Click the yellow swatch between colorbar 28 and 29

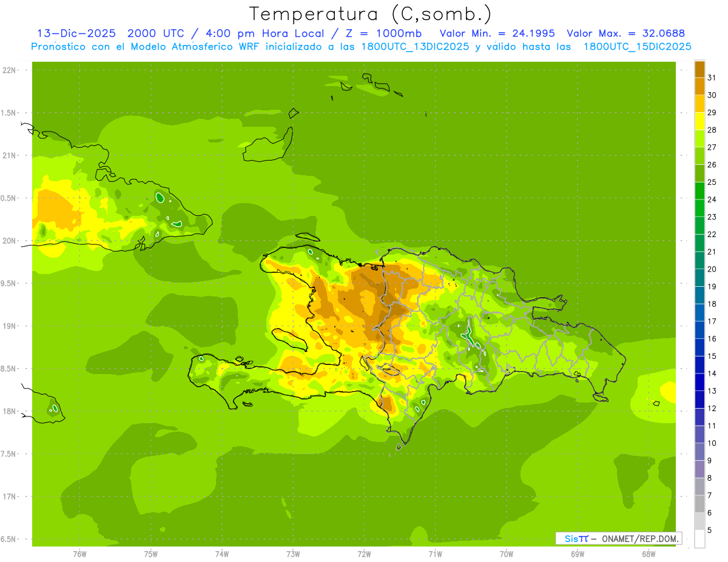click(700, 121)
